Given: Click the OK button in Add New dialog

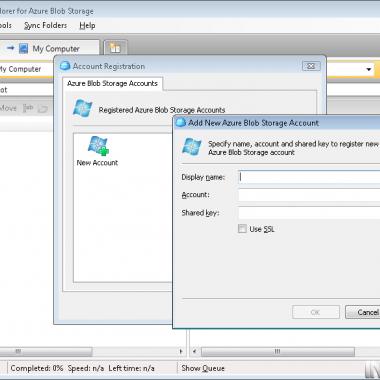Looking at the screenshot, I should pyautogui.click(x=316, y=312).
